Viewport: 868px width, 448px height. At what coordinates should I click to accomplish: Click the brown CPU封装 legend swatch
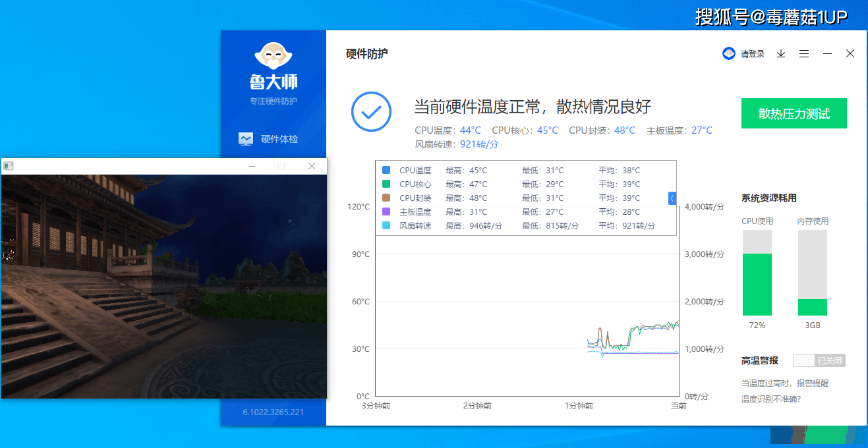[386, 198]
